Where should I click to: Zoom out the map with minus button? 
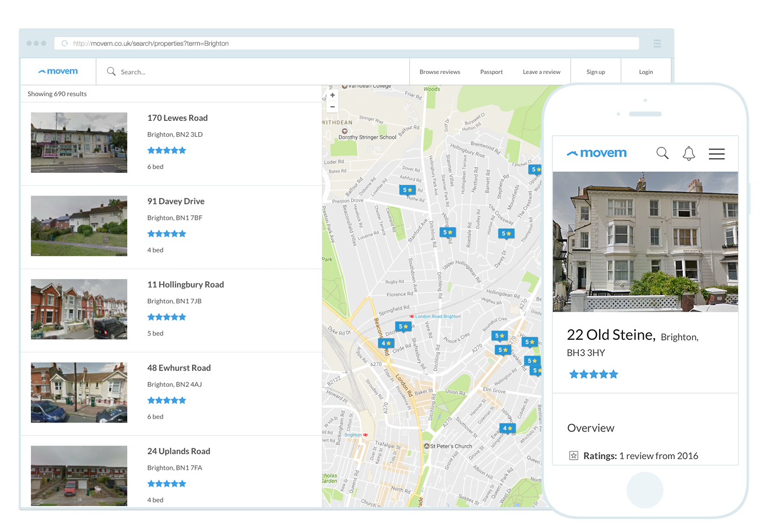pyautogui.click(x=333, y=107)
